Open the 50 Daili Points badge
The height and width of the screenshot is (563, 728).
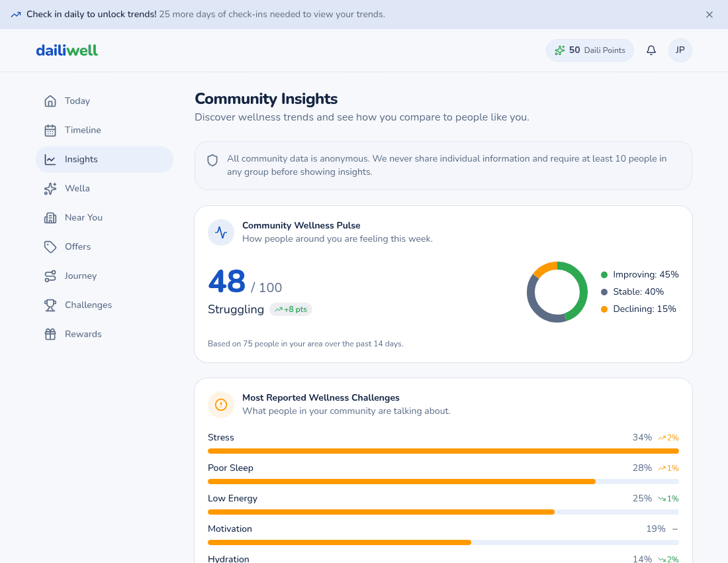pyautogui.click(x=590, y=50)
